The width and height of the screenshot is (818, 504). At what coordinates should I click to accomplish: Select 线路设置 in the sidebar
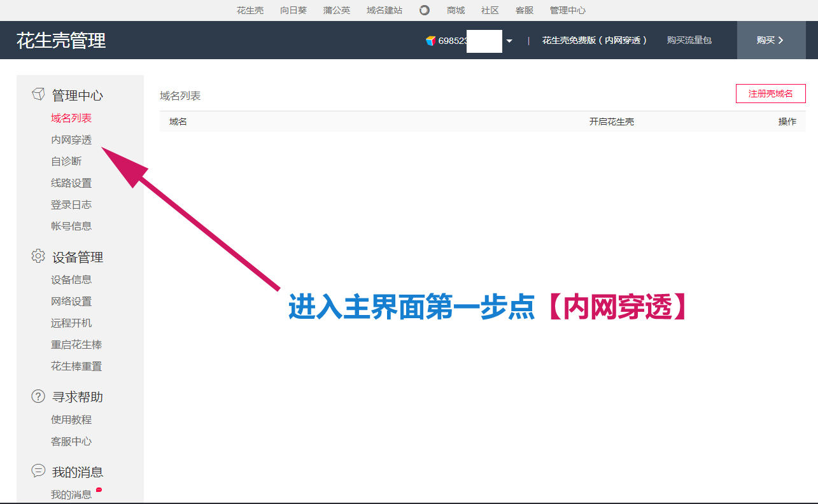click(71, 183)
